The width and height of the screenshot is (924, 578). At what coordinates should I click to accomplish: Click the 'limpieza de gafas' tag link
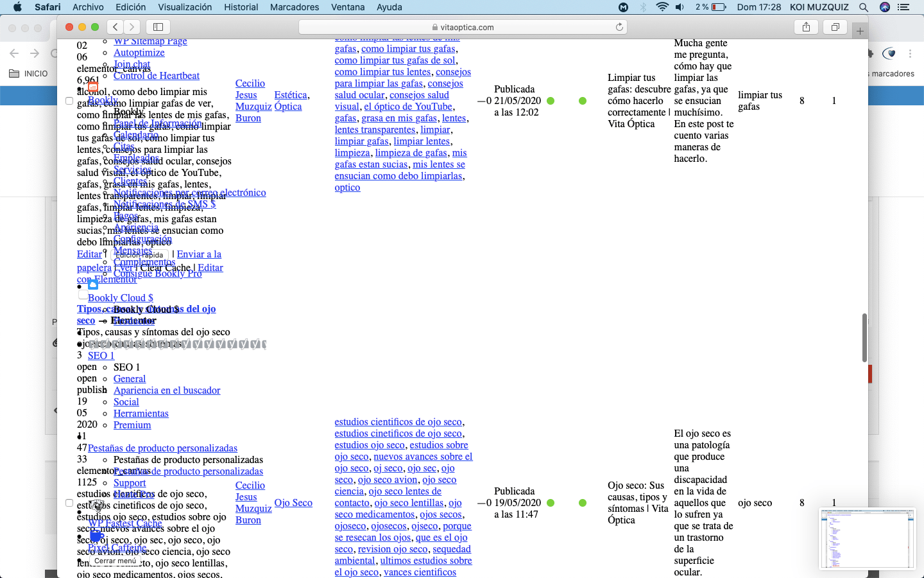tap(411, 153)
